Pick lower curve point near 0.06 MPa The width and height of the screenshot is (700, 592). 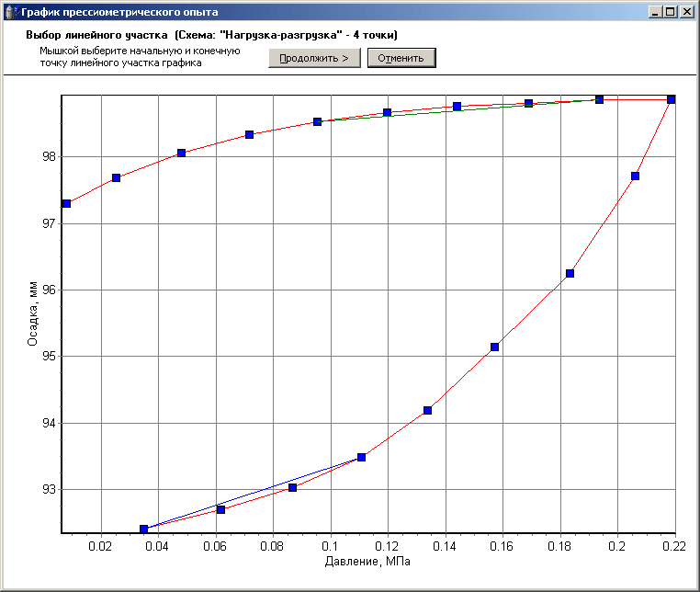tap(220, 509)
